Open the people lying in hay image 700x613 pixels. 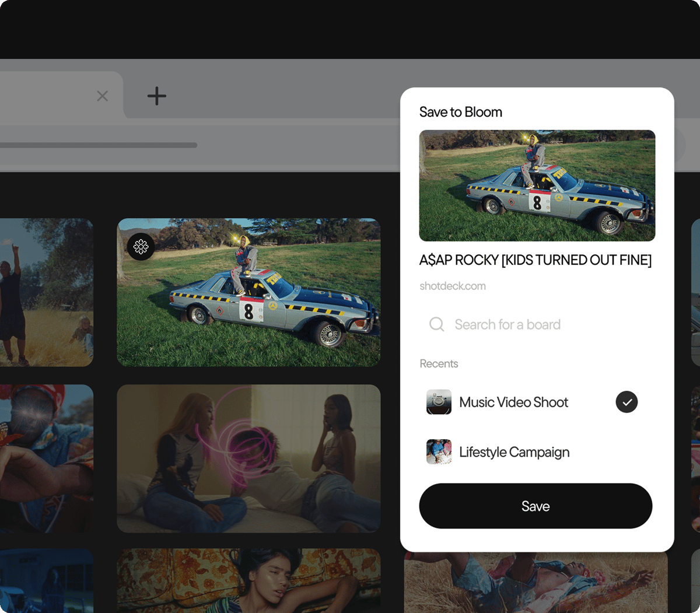[536, 583]
